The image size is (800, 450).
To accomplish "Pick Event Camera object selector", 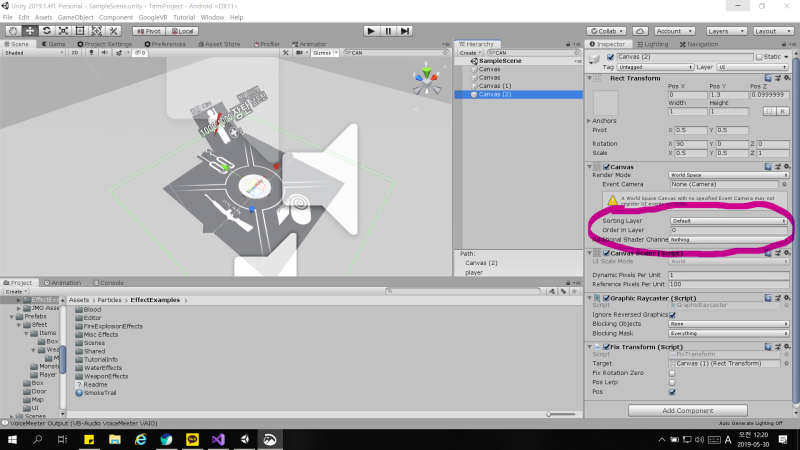I will pos(785,185).
